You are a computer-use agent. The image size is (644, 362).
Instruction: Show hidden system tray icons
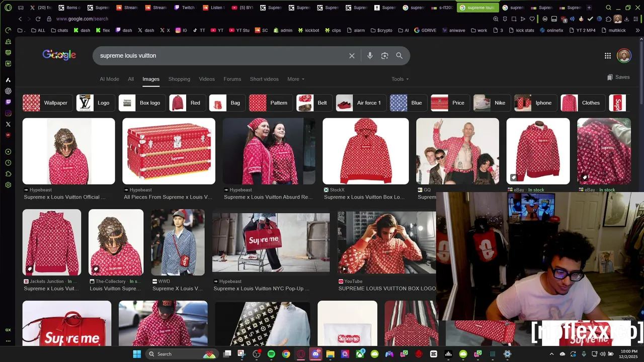click(x=551, y=354)
